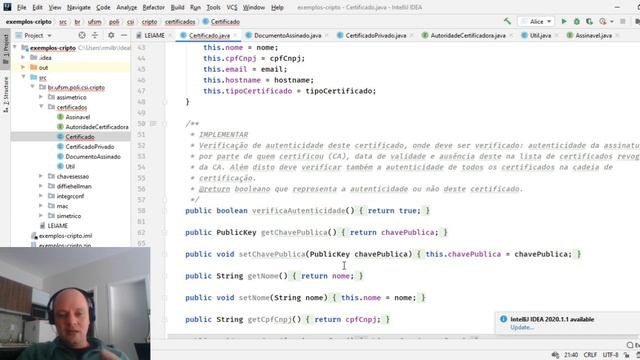Select the integrconf package in the tree
The height and width of the screenshot is (360, 640).
coord(70,196)
